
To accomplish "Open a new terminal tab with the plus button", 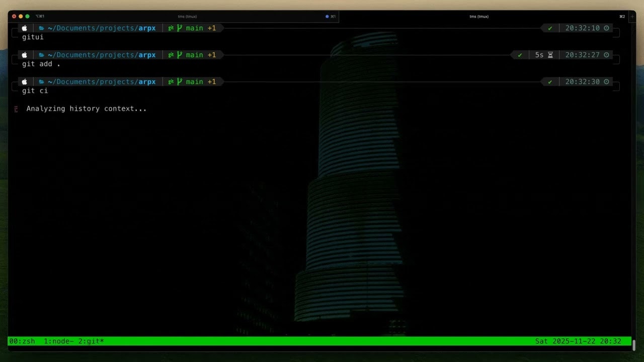I will pyautogui.click(x=632, y=17).
